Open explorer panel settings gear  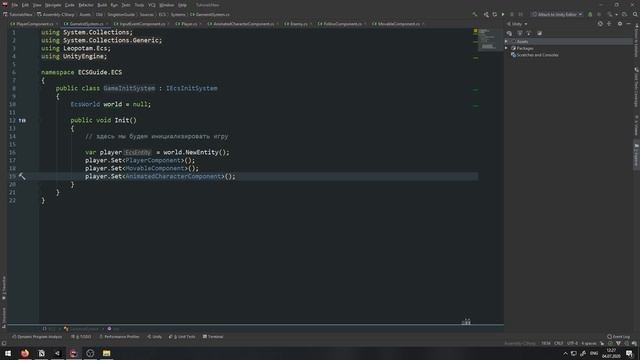pos(620,24)
